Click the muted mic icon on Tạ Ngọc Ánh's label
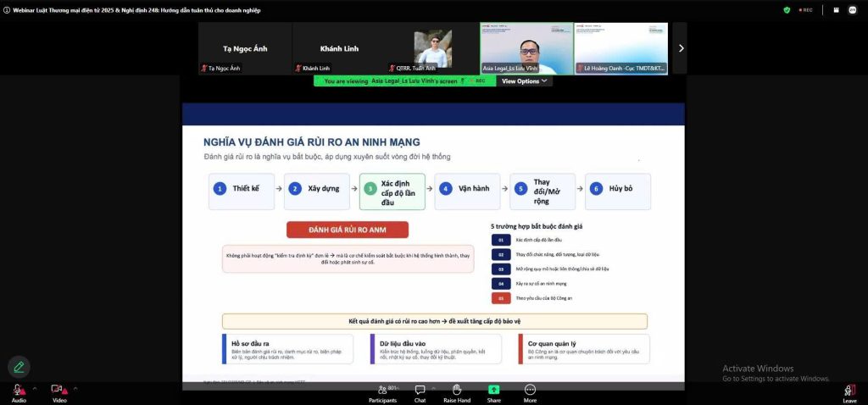The image size is (868, 405). [203, 69]
